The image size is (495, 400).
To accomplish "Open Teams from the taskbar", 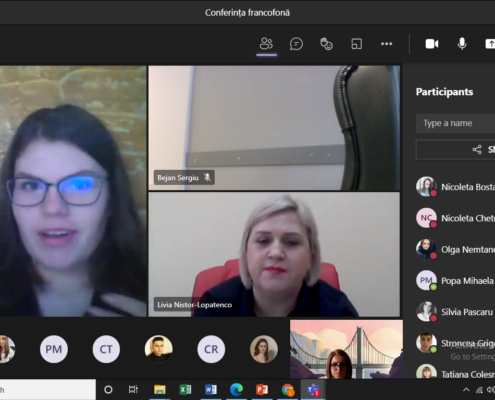I will pyautogui.click(x=313, y=389).
